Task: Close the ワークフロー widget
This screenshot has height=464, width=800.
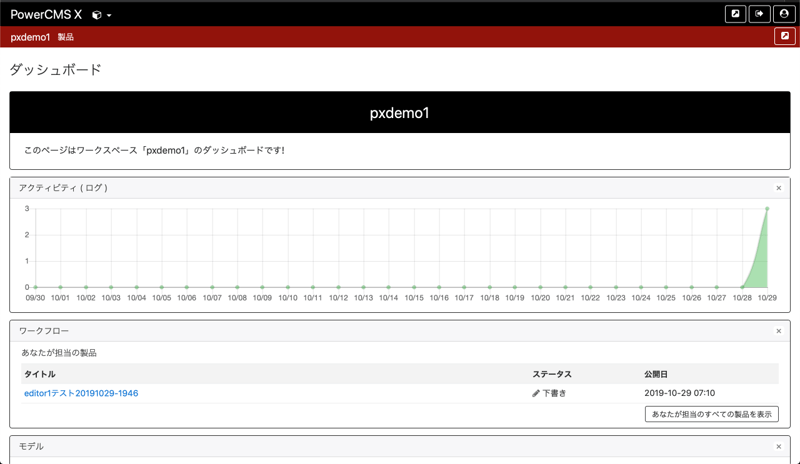Action: point(779,331)
